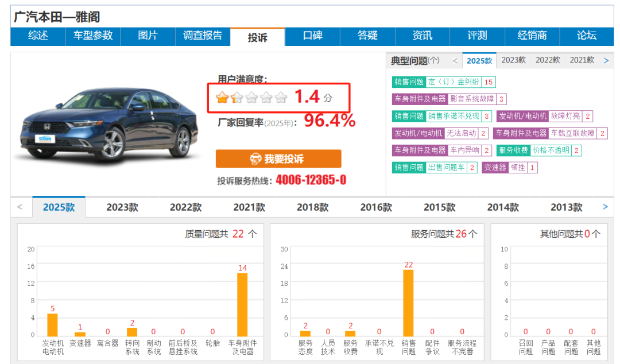620x364 pixels.
Task: Open the 调查报告 tab
Action: click(203, 36)
